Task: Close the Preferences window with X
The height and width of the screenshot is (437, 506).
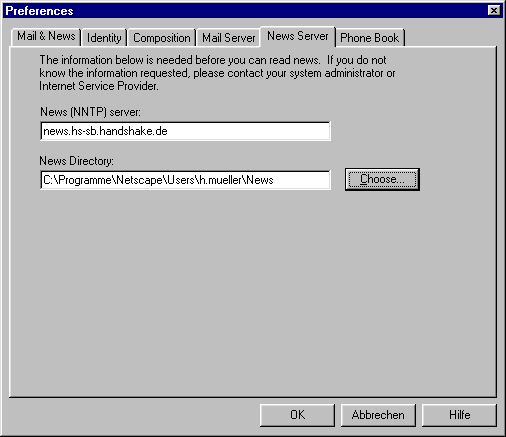Action: 494,11
